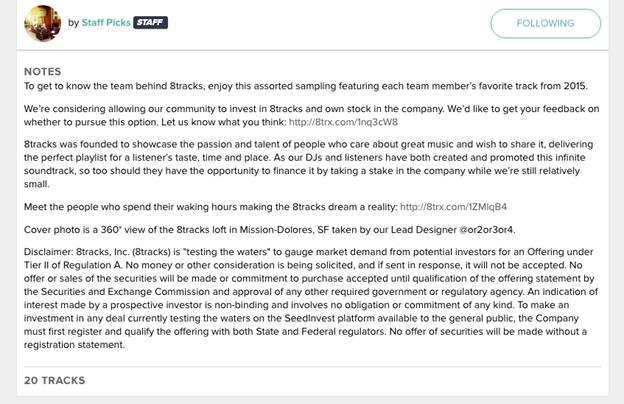Click the 20 TRACKS heading
This screenshot has width=624, height=404.
point(54,380)
